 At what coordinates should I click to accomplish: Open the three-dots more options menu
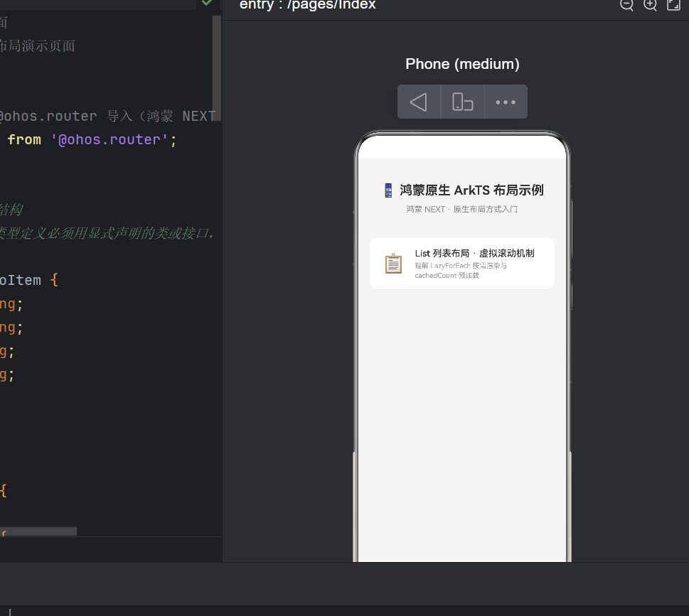point(506,102)
